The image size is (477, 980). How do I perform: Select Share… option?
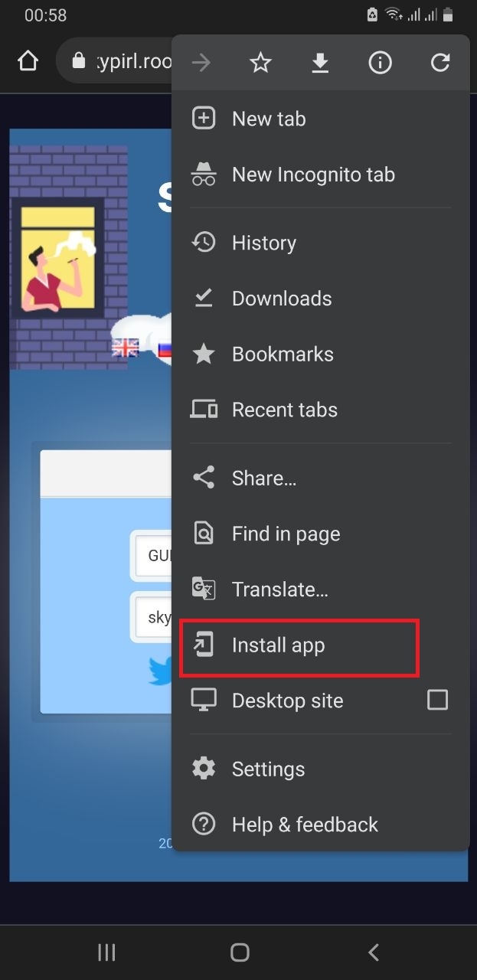[x=263, y=479]
